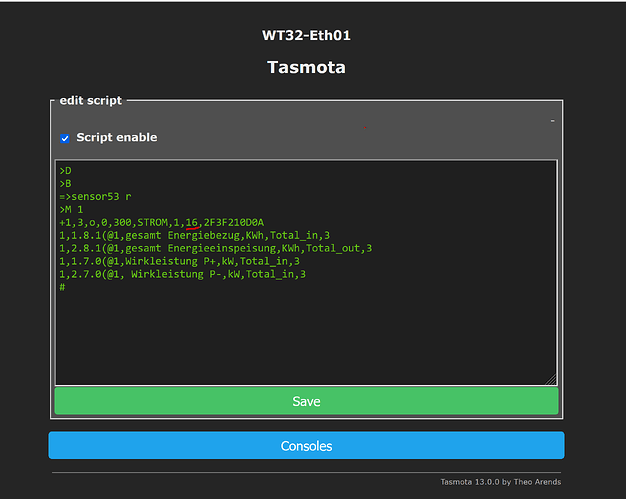Uncheck the Script enable checkbox

(65, 139)
